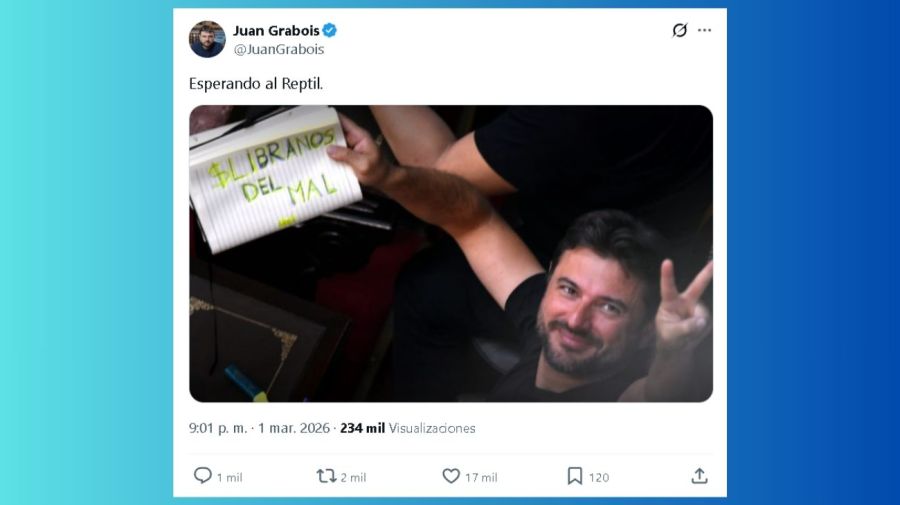Like the post with heart icon
The width and height of the screenshot is (900, 505).
(x=451, y=476)
